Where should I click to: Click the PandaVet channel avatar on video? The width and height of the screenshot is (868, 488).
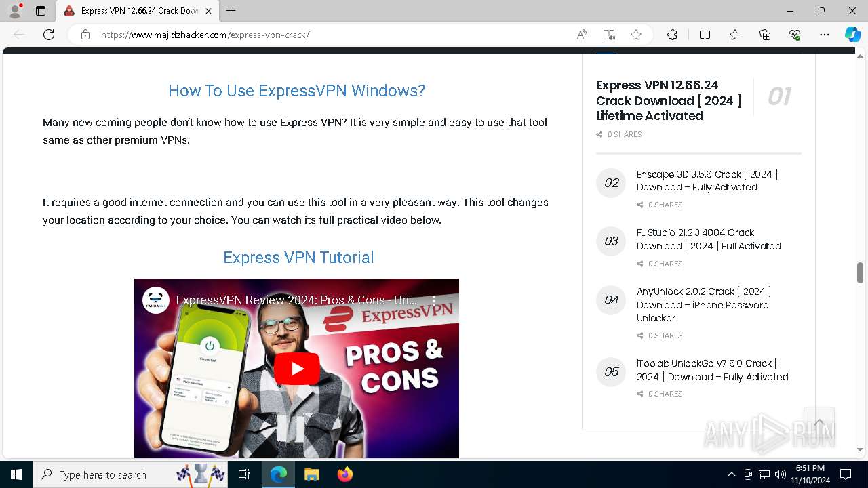pos(156,300)
